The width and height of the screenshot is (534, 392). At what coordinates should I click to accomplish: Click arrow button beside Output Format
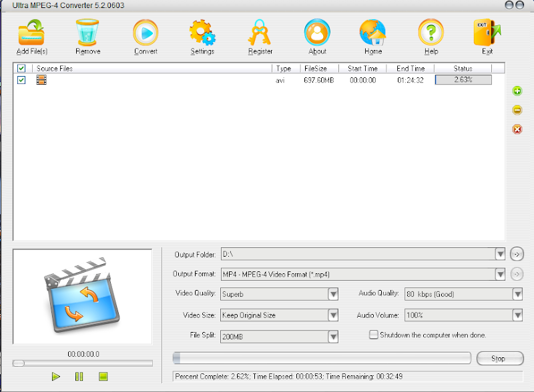[517, 274]
